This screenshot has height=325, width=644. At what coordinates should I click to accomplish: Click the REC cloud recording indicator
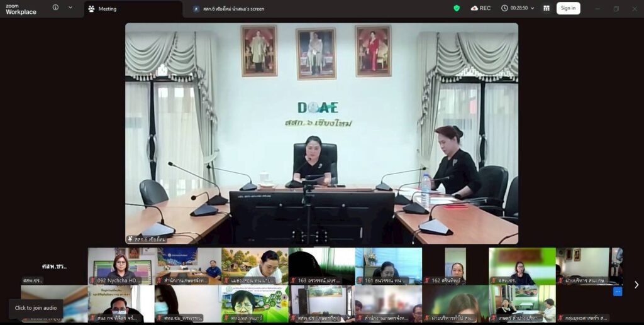point(480,8)
